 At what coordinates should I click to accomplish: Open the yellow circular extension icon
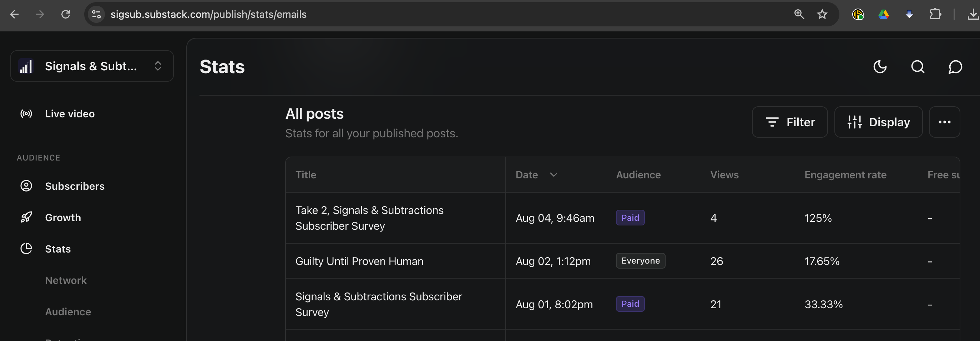(858, 14)
